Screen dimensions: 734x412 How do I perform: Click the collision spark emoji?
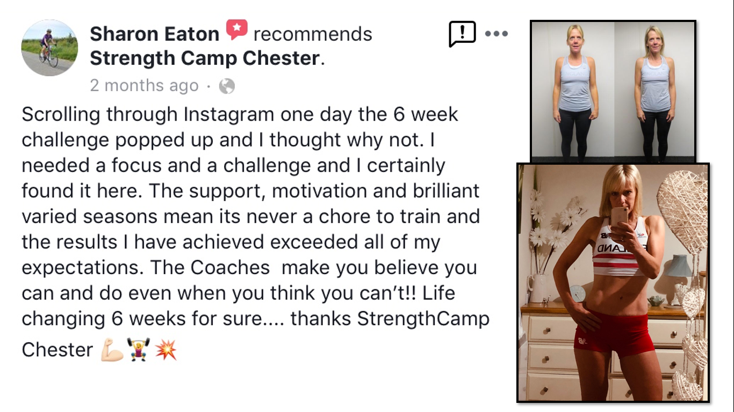[x=166, y=350]
